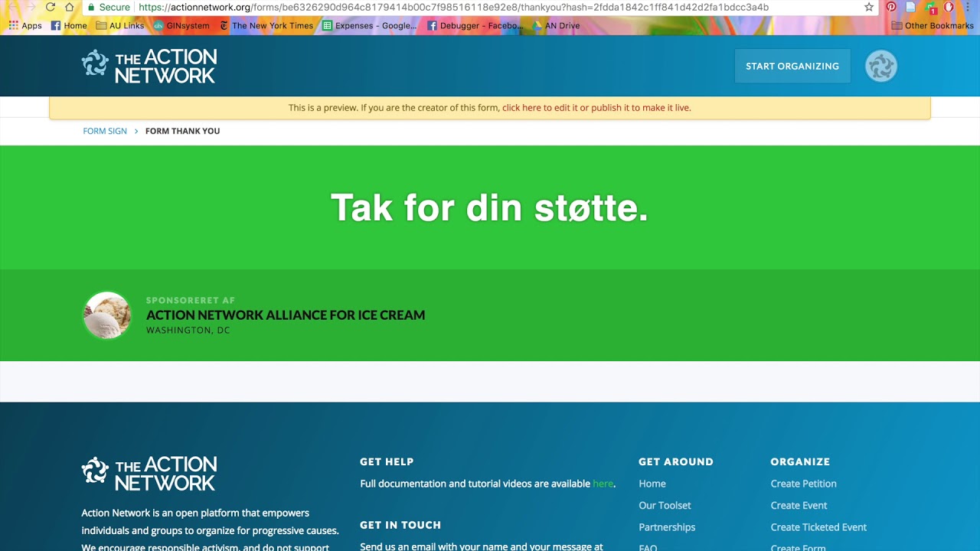
Task: Open Action Network Alliance for Ice Cream
Action: coord(286,315)
